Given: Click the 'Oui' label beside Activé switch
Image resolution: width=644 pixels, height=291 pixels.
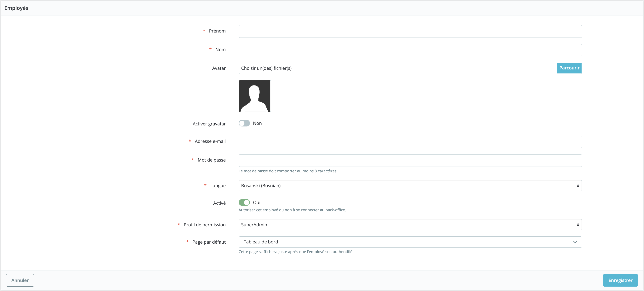Looking at the screenshot, I should click(x=257, y=202).
